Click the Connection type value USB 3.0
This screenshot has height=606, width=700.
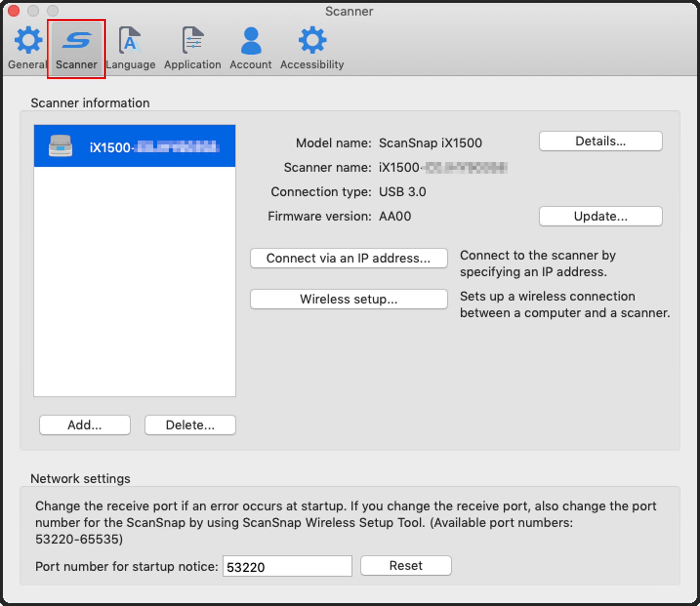(x=402, y=192)
